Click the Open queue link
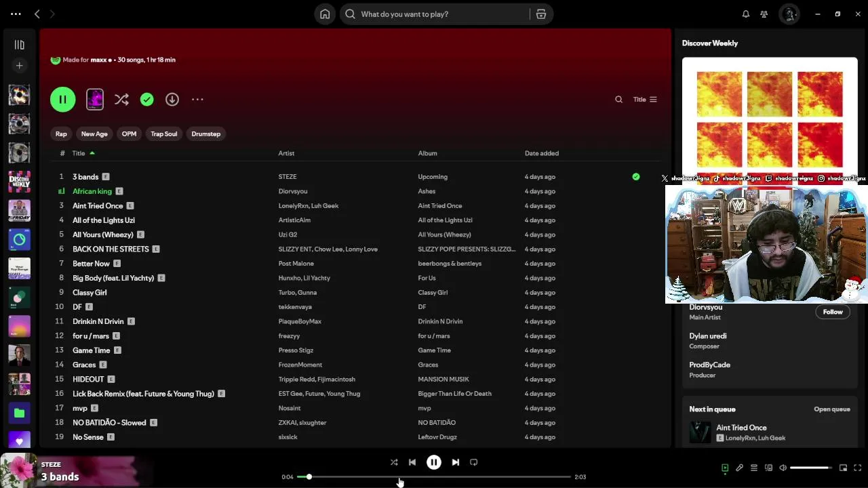This screenshot has width=868, height=488. (x=832, y=409)
